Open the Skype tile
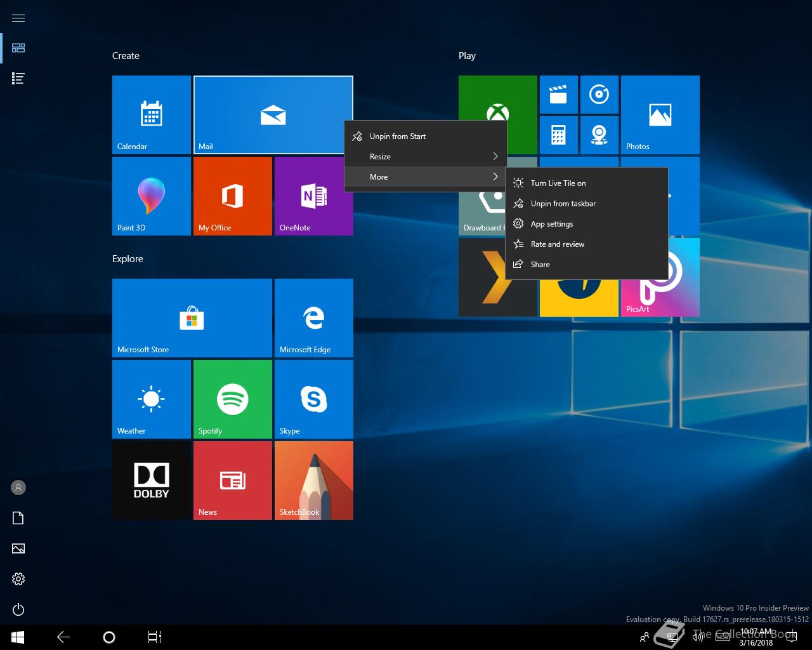The width and height of the screenshot is (812, 650). (x=313, y=399)
